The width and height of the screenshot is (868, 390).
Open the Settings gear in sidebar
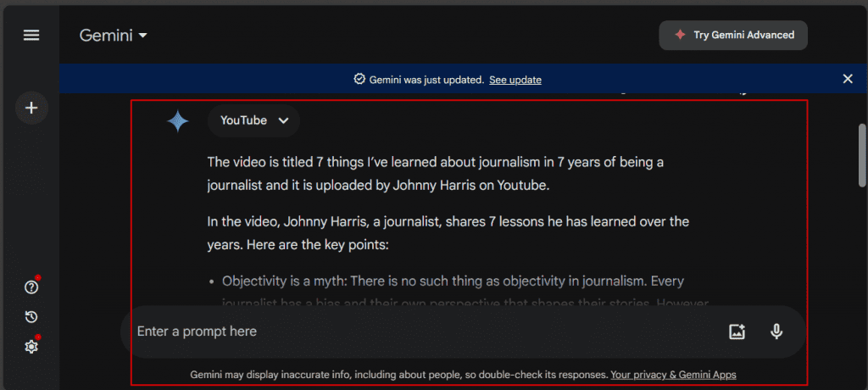(31, 347)
